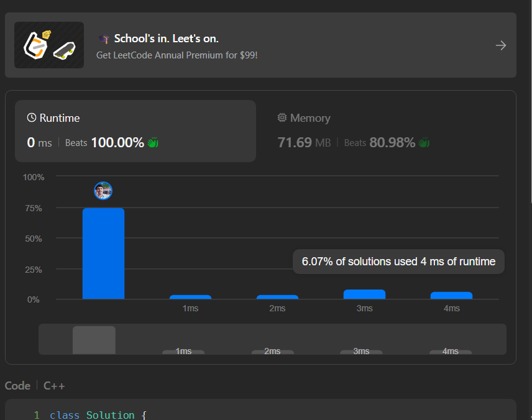Click the Runtime clock icon
This screenshot has height=420, width=532.
coord(32,117)
